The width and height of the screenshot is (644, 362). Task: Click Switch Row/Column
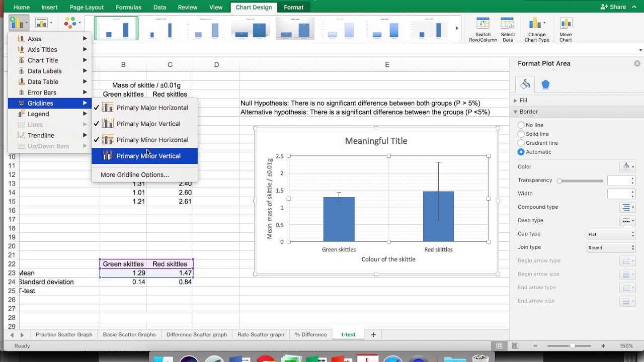click(483, 30)
